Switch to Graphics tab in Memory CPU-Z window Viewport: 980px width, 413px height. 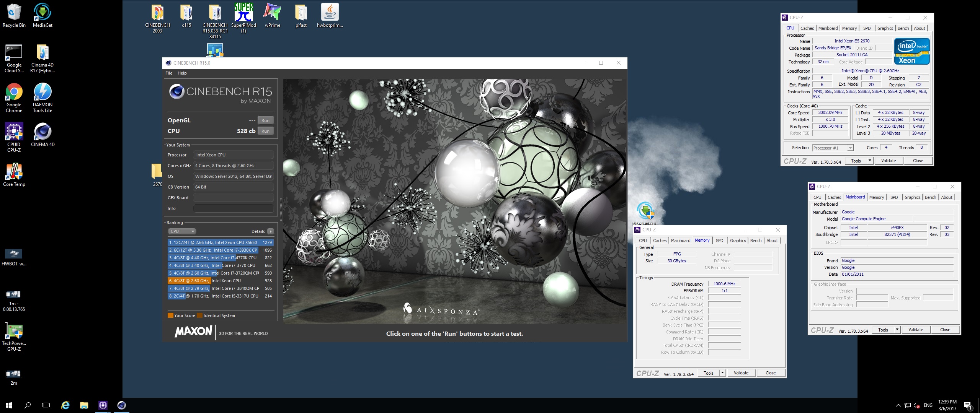pyautogui.click(x=738, y=241)
